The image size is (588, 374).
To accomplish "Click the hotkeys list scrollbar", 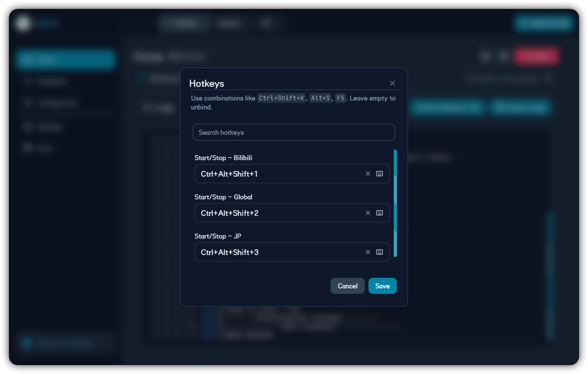I will coord(395,203).
